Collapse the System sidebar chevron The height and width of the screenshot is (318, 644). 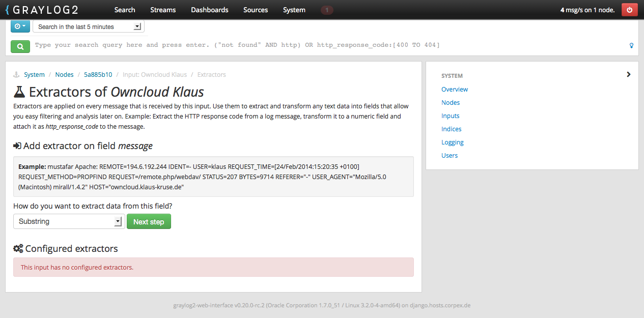pos(629,75)
